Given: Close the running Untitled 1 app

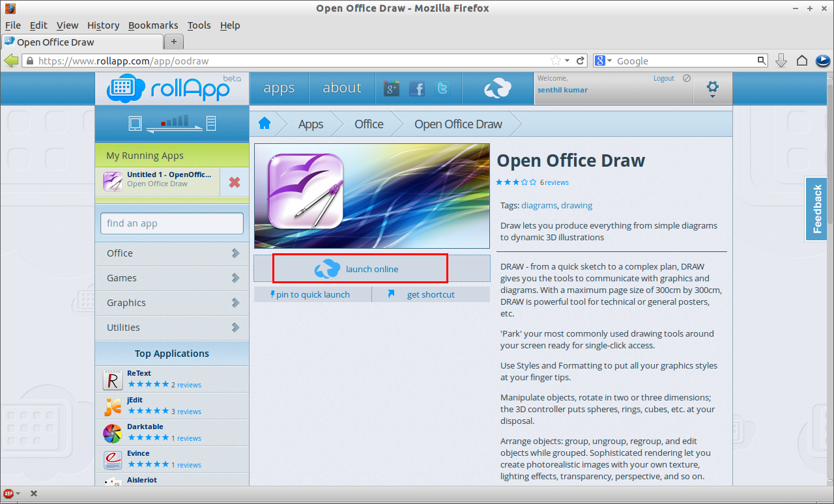Looking at the screenshot, I should pyautogui.click(x=235, y=183).
